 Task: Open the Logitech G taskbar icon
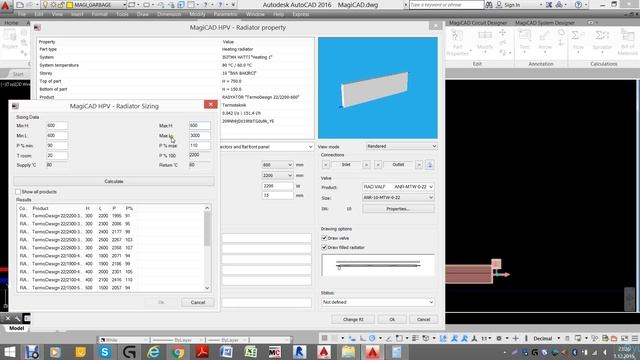[x=129, y=352]
